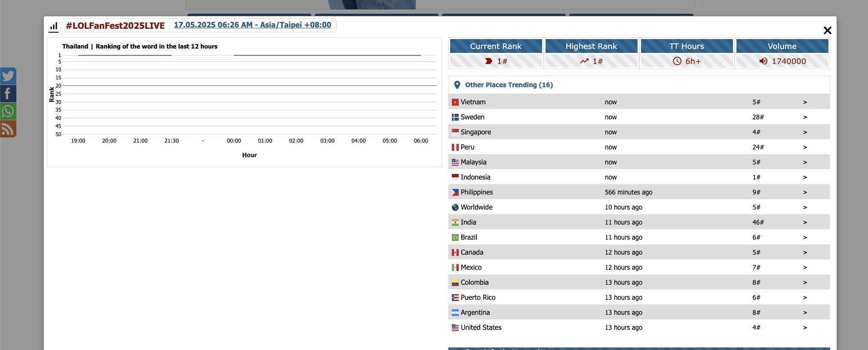Click the 1740000 volume value
The width and height of the screenshot is (868, 350).
(x=788, y=61)
